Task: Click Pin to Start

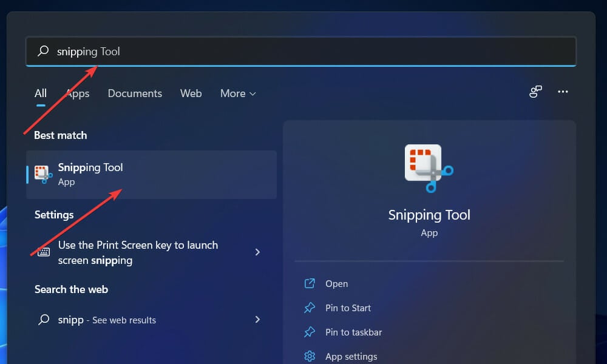Action: pos(348,308)
